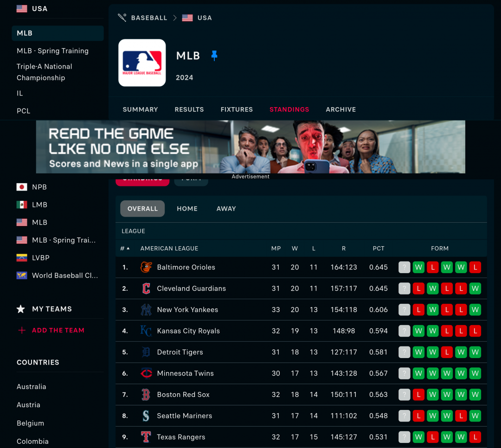This screenshot has height=448, width=501.
Task: Click the Baltimore Orioles team logo
Action: click(146, 267)
